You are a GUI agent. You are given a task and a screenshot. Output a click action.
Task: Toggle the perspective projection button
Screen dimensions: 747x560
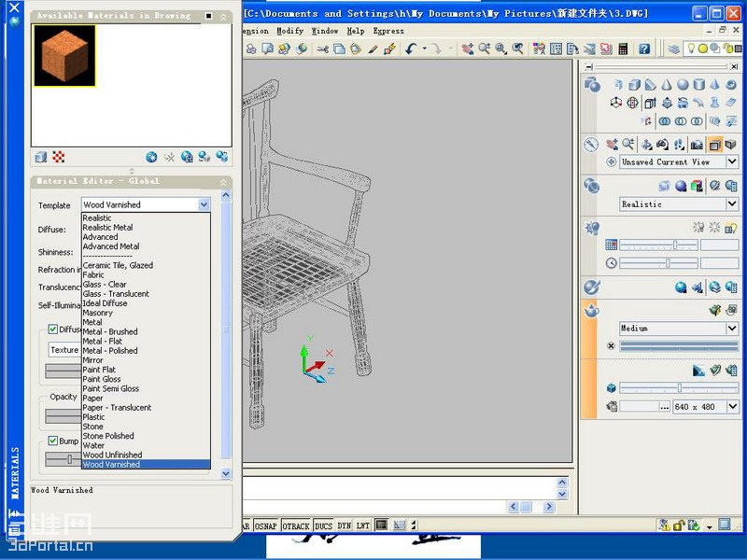tap(730, 145)
